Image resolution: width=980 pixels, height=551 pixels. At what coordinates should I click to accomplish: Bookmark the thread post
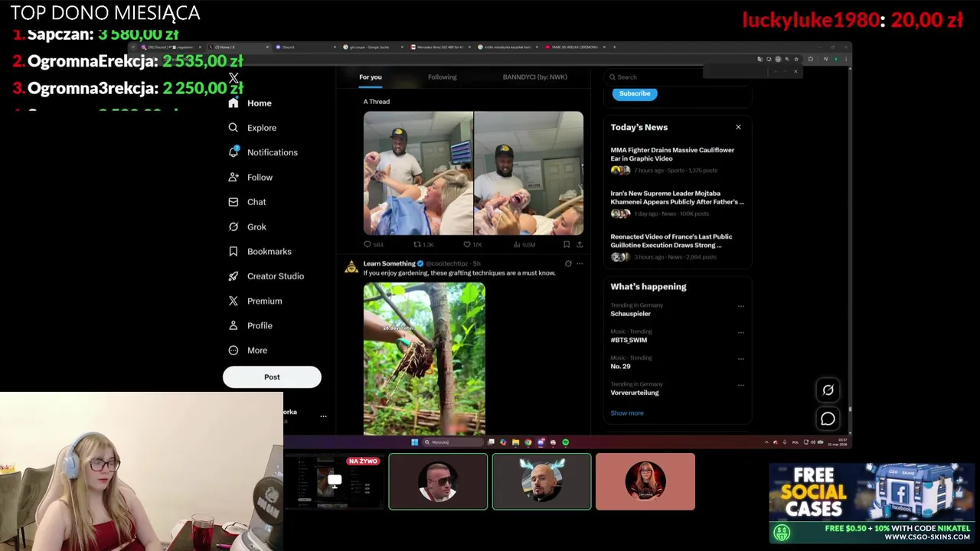pyautogui.click(x=567, y=244)
